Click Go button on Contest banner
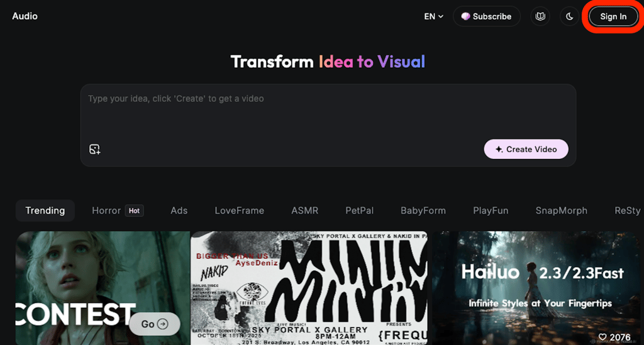644x345 pixels. pyautogui.click(x=155, y=324)
